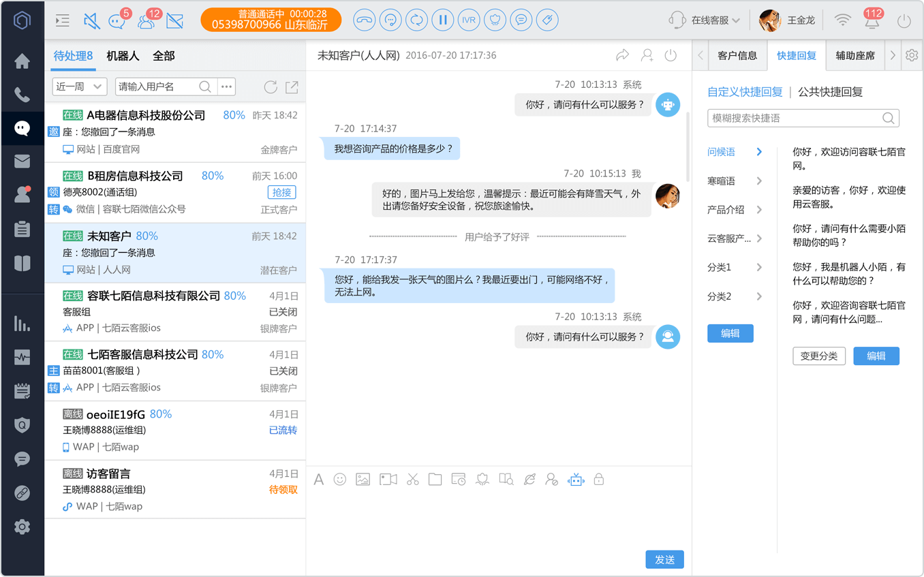The image size is (924, 577).
Task: Open the 近一周 time range dropdown
Action: pos(80,87)
